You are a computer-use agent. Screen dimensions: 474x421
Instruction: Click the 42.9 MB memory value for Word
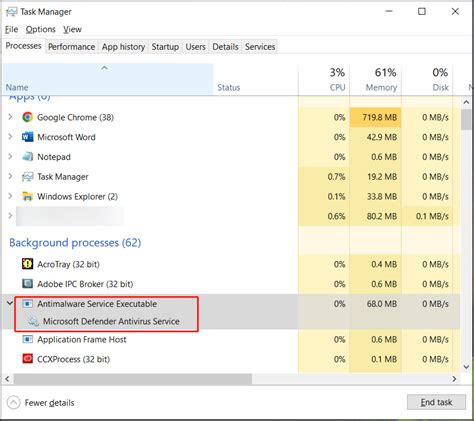click(x=382, y=137)
